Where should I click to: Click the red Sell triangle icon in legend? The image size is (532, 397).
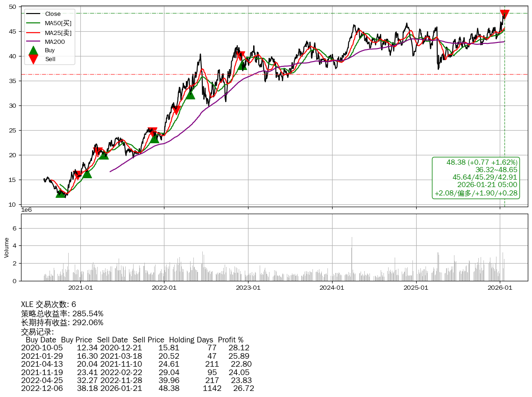pyautogui.click(x=33, y=59)
